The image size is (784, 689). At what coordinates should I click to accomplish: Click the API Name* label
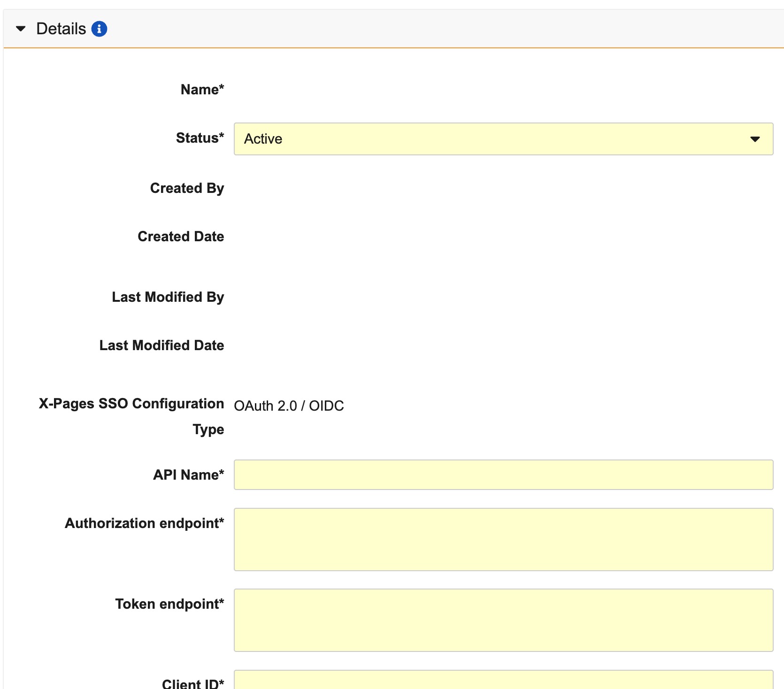point(189,475)
